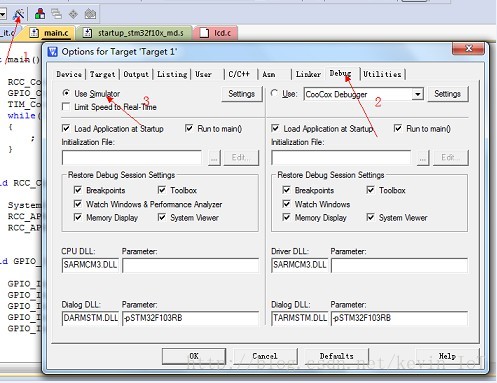
Task: Open the Target tab
Action: tap(102, 74)
